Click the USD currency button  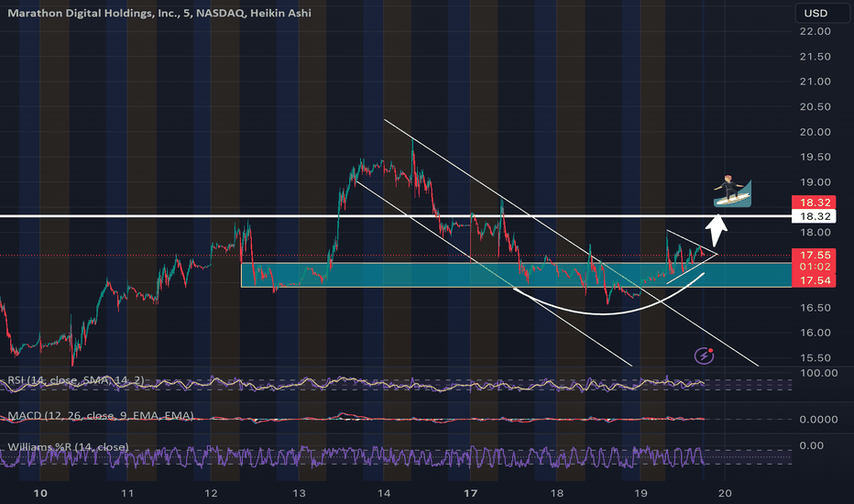[821, 13]
